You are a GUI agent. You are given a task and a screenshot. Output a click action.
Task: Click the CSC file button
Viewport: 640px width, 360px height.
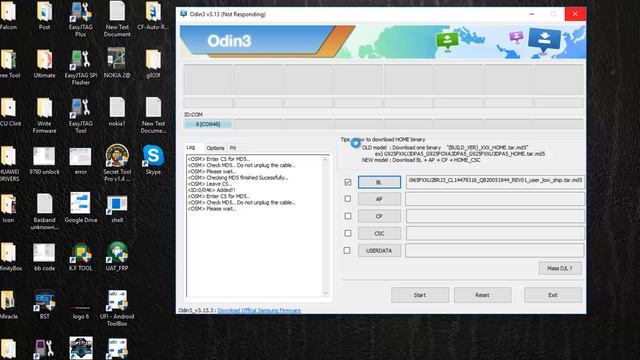point(379,233)
